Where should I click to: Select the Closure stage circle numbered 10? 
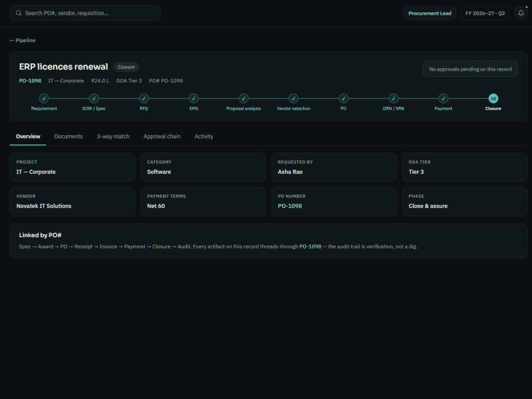493,98
